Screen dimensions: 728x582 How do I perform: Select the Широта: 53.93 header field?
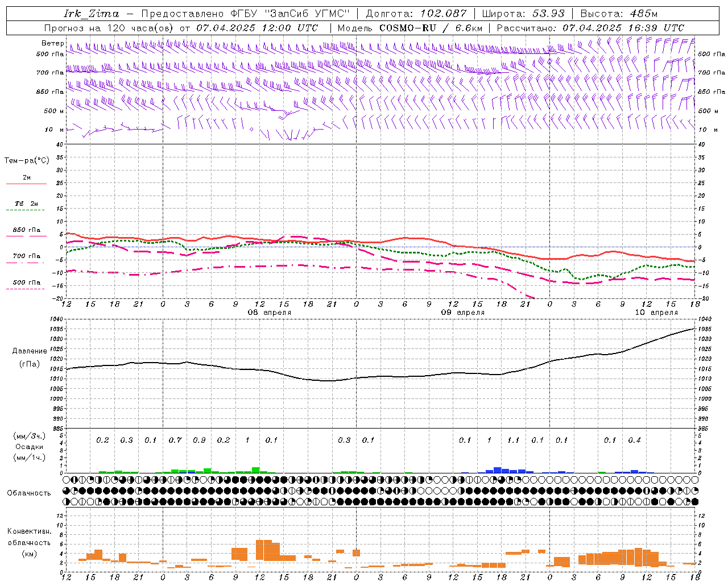click(523, 14)
